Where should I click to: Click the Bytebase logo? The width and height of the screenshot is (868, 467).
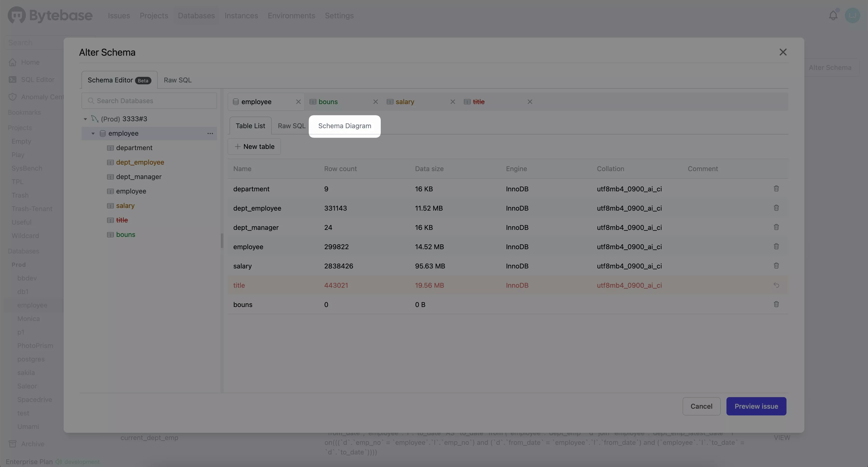(50, 15)
